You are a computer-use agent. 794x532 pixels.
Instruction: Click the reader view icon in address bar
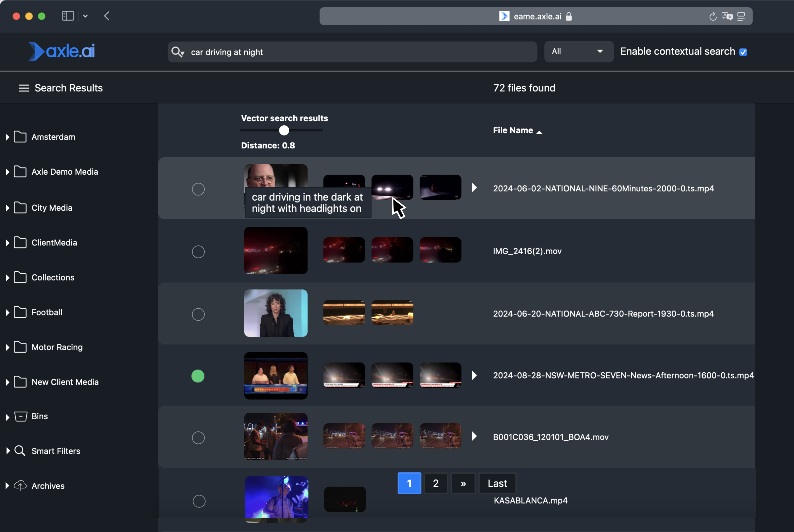click(741, 16)
